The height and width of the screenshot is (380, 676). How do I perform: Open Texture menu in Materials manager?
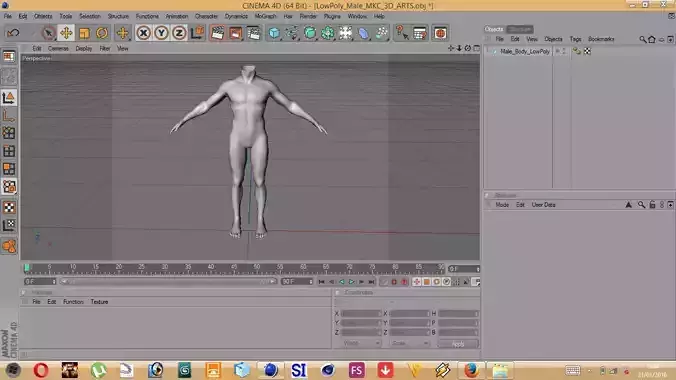tap(99, 302)
